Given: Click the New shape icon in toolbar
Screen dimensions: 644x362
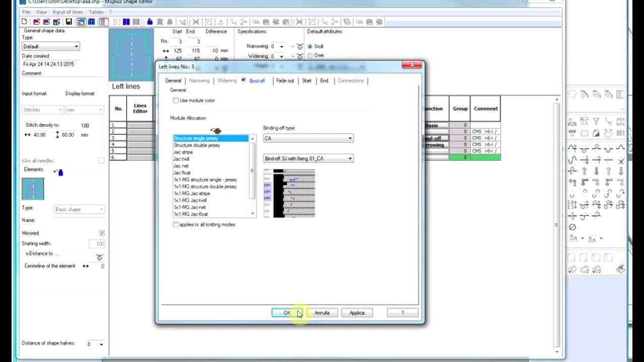Looking at the screenshot, I should pyautogui.click(x=24, y=22).
